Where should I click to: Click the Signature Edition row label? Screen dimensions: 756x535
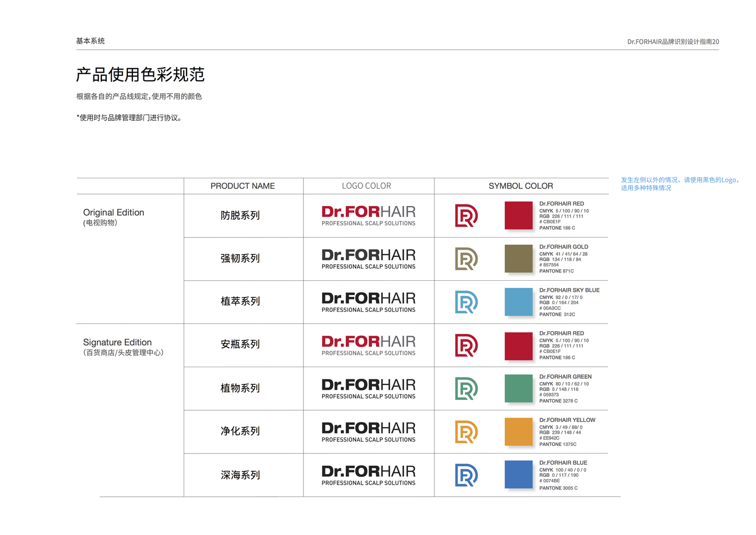117,342
